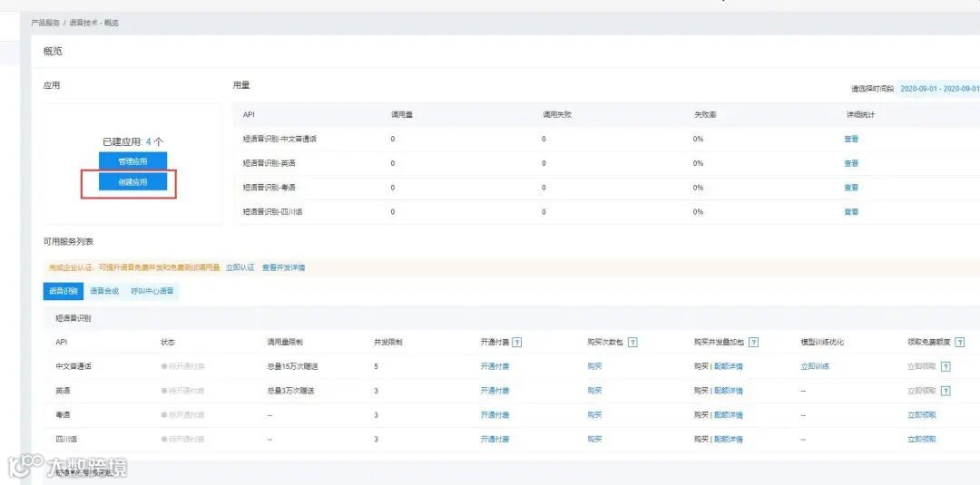The image size is (980, 485).
Task: Select the 短语音识别-中文普通话 cell
Action: pyautogui.click(x=279, y=140)
